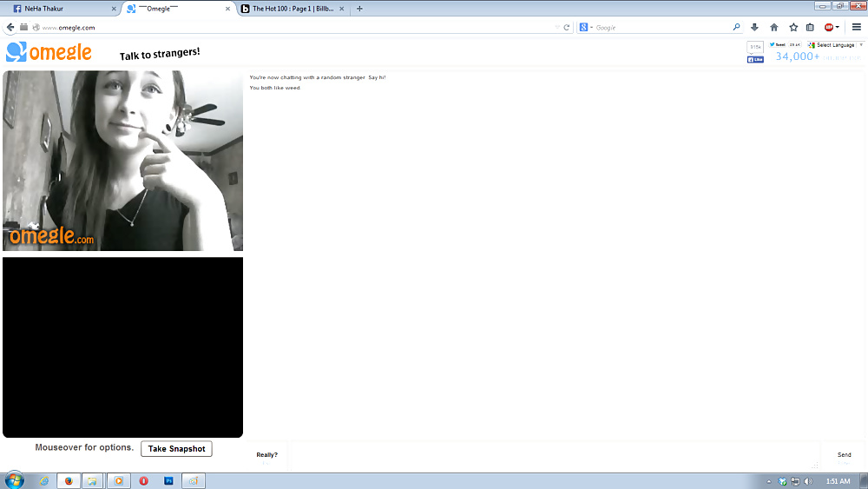This screenshot has width=868, height=489.
Task: Reload the Omegle page
Action: click(566, 27)
